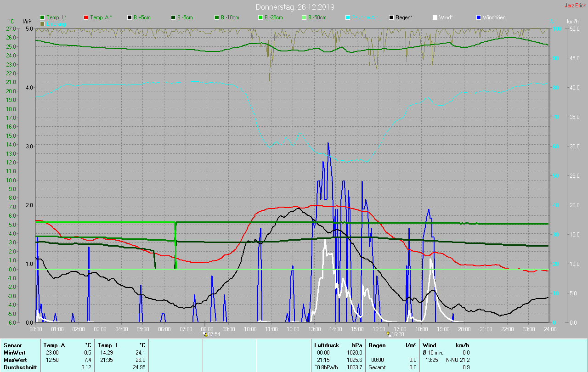Click the date title Donnerstag, 26.12.2019
This screenshot has width=588, height=372.
[295, 7]
